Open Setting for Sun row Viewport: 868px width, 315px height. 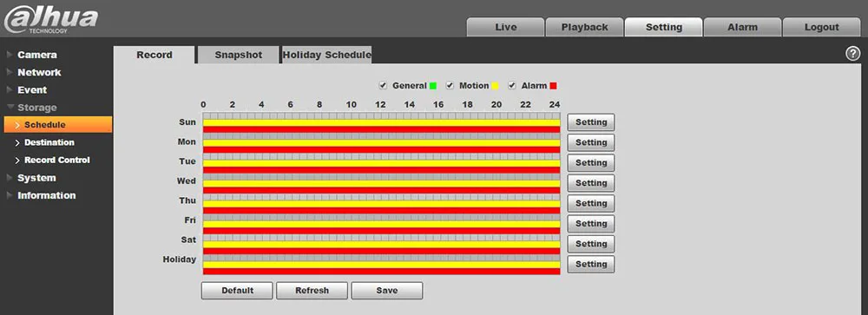tap(590, 122)
